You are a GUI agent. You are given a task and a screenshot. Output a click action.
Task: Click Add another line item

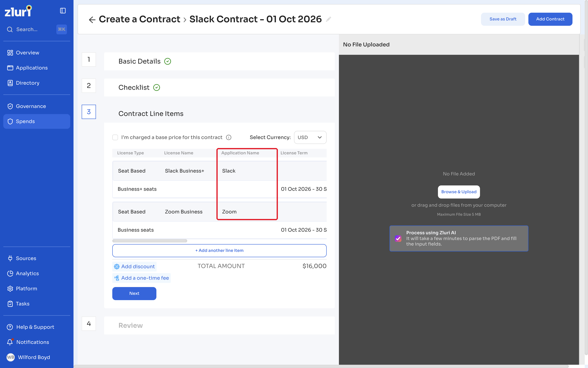pos(219,250)
